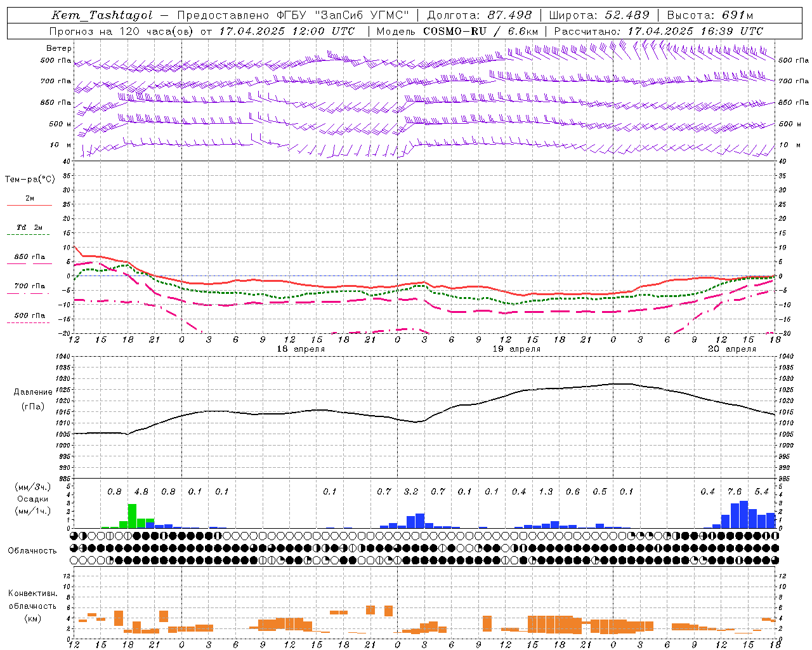Click the 'Осадки' precipitation panel label
Image resolution: width=812 pixels, height=650 pixels.
click(x=32, y=500)
